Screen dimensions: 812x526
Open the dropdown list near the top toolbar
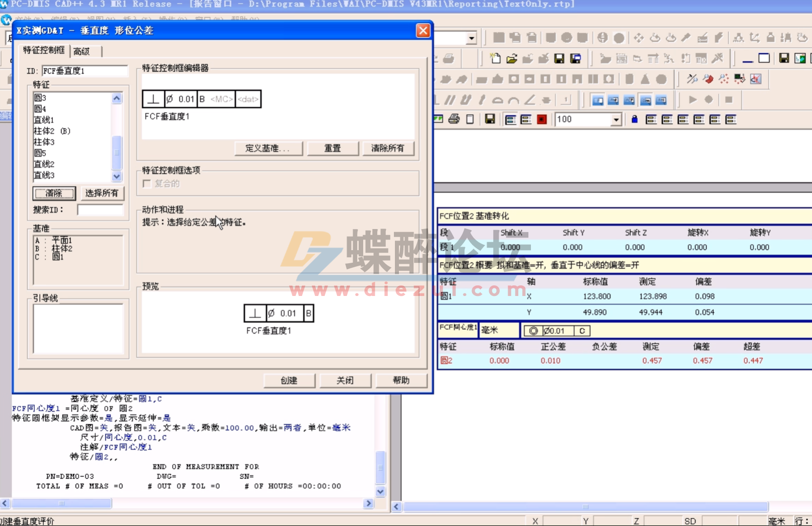click(471, 38)
